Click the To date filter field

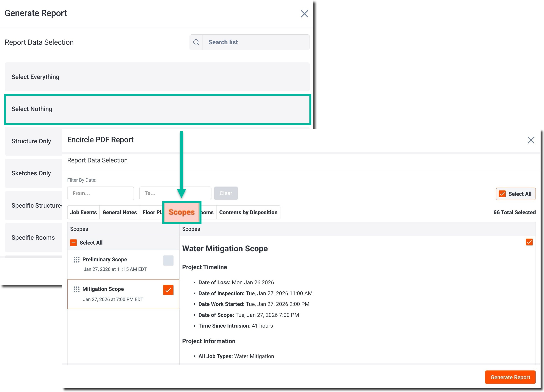point(168,193)
